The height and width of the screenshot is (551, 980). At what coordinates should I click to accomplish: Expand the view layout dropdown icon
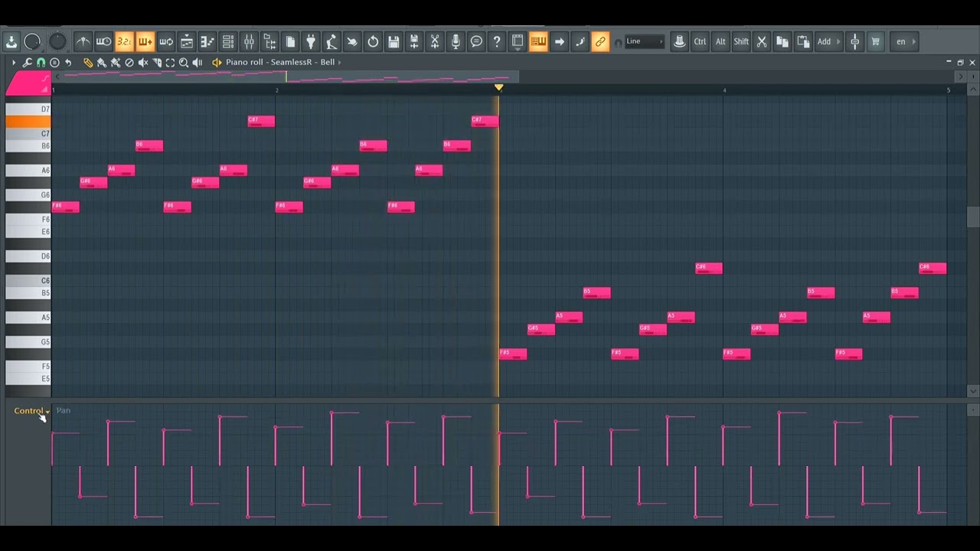[518, 42]
